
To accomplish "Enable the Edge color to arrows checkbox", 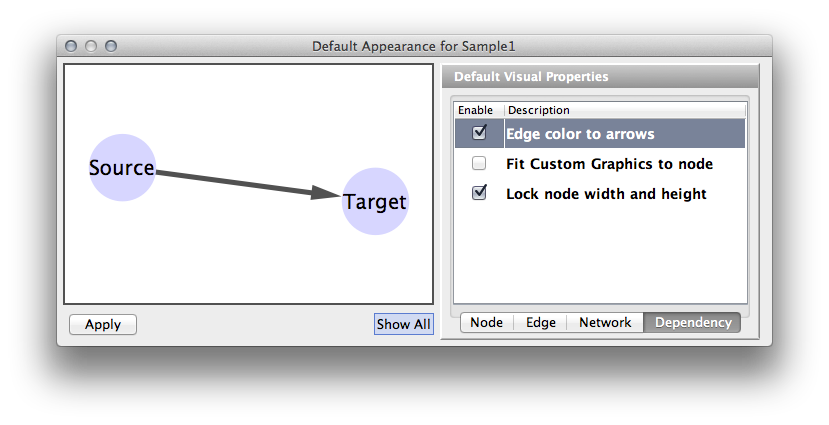I will coord(479,133).
